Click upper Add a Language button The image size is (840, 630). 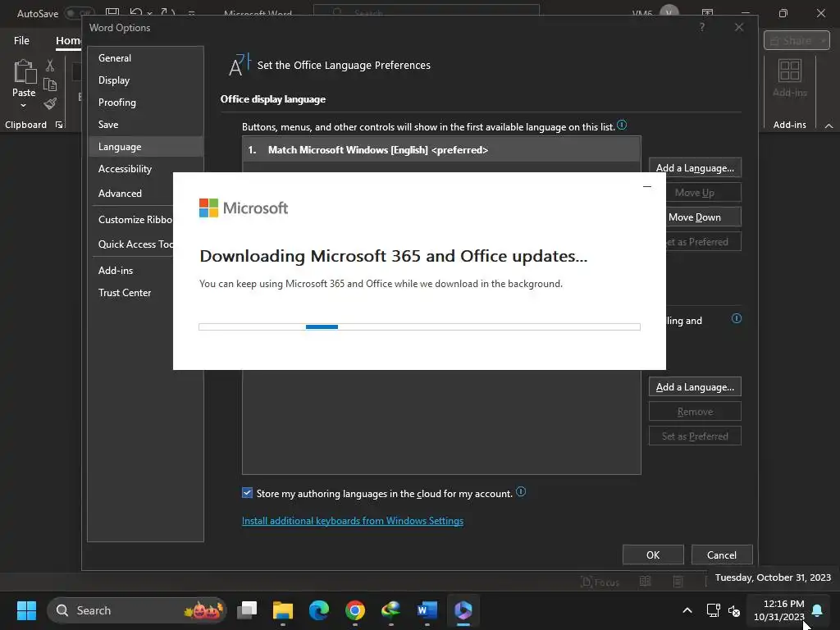coord(695,168)
